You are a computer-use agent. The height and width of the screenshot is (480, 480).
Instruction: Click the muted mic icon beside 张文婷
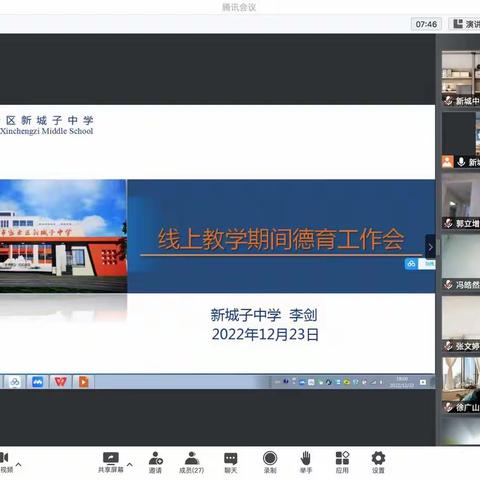pyautogui.click(x=448, y=346)
